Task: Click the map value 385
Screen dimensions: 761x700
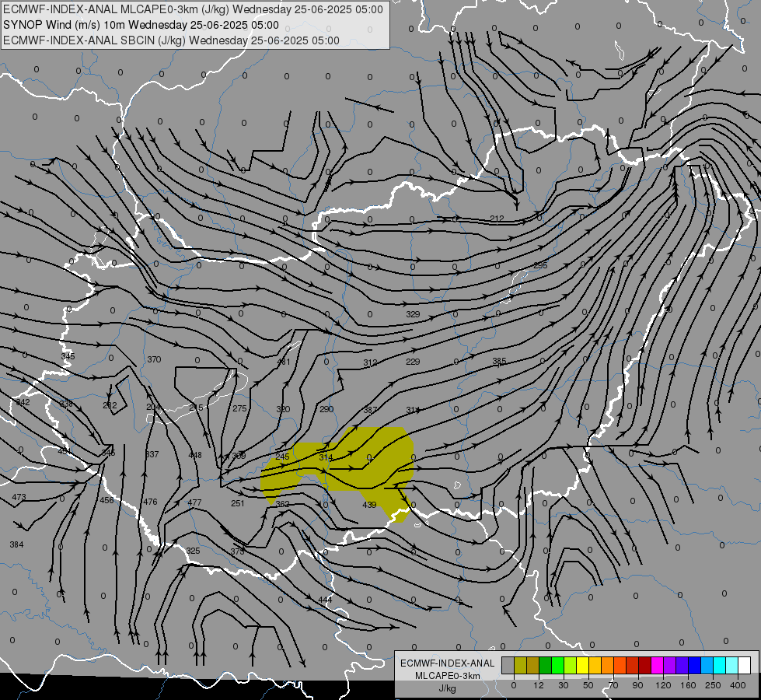Action: tap(499, 361)
